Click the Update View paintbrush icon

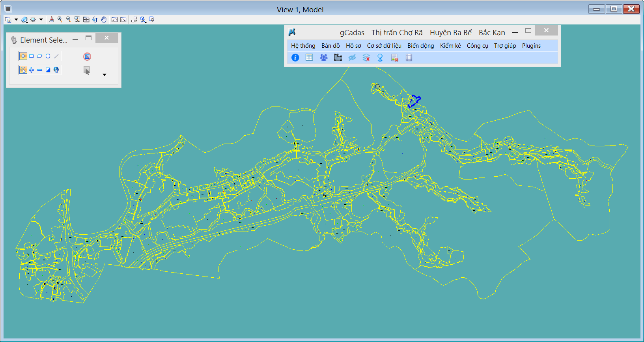point(51,19)
